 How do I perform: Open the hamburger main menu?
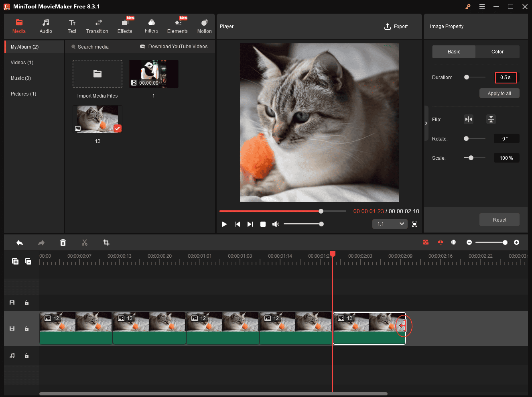tap(482, 6)
